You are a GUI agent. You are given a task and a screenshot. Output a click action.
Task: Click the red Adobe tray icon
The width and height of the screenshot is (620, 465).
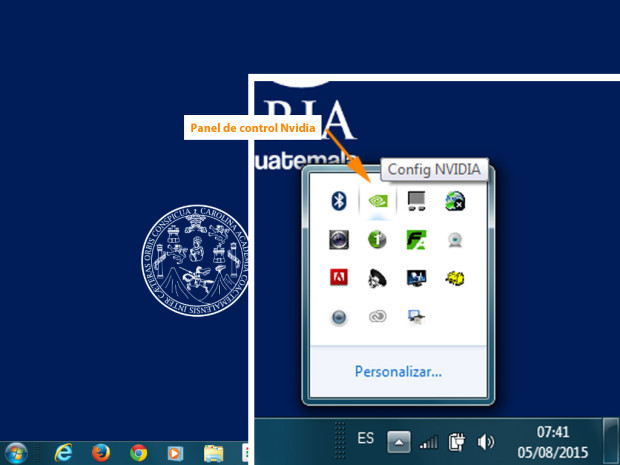(x=339, y=277)
